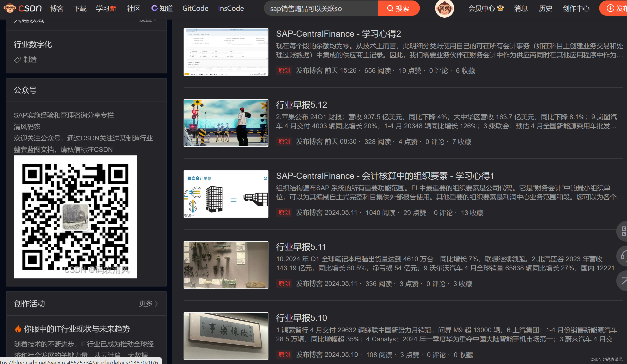Open 创作中心 in the header
Viewport: 627px width, 364px height.
click(576, 8)
